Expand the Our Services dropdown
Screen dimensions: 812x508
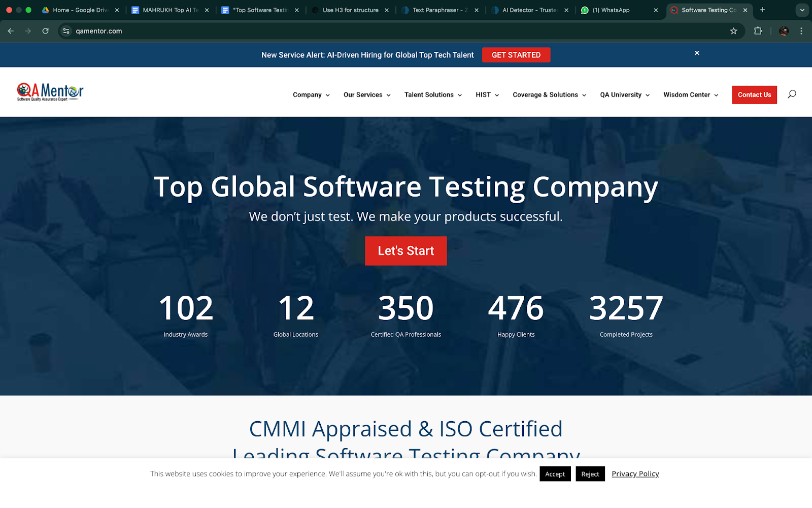(x=367, y=95)
